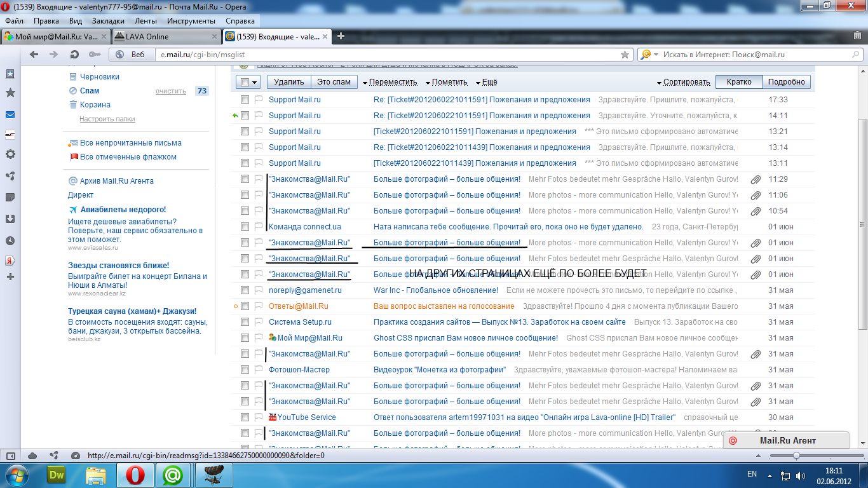Expand the Ещё dropdown
Viewport: 868px width, 488px height.
coord(486,82)
